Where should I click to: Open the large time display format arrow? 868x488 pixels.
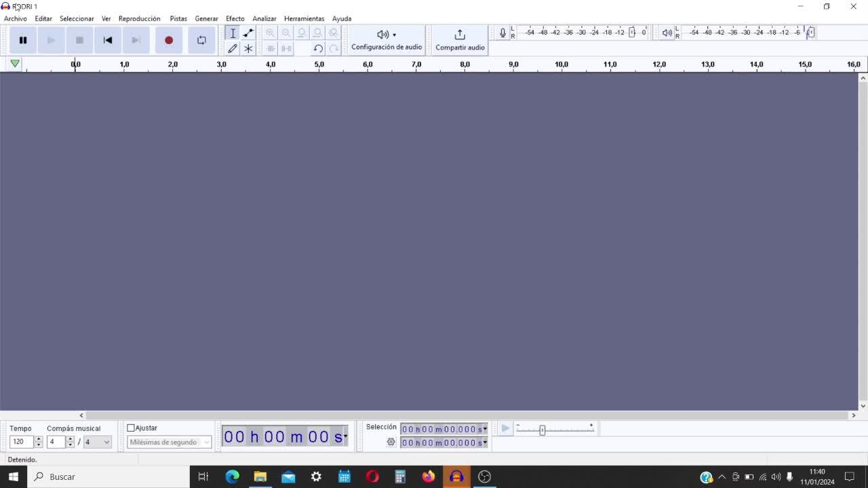(345, 436)
